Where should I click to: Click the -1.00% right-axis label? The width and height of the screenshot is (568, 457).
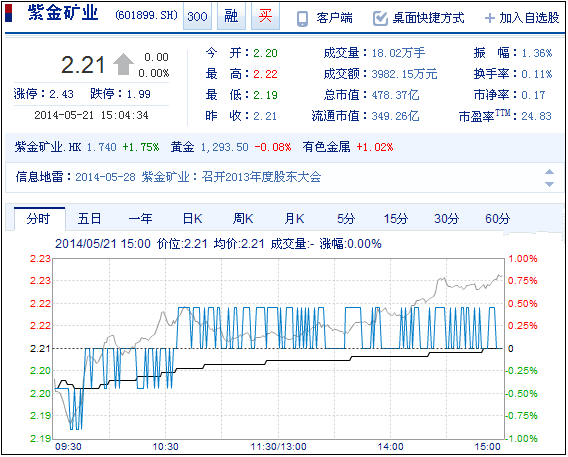click(521, 438)
